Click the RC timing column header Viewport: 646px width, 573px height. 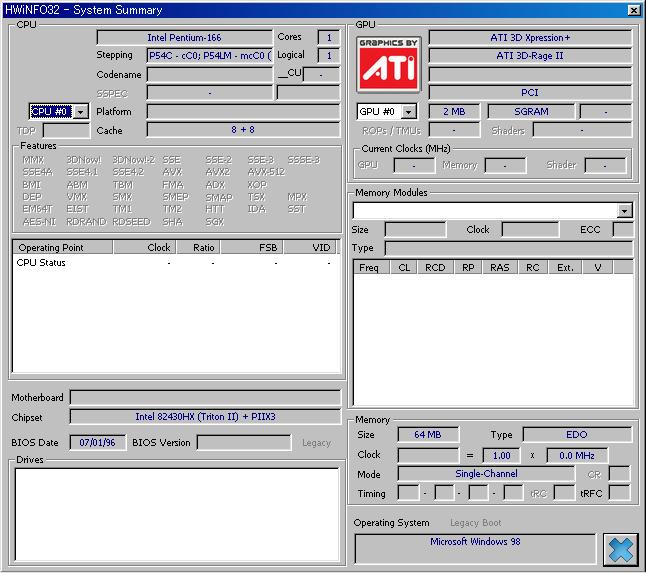point(533,267)
